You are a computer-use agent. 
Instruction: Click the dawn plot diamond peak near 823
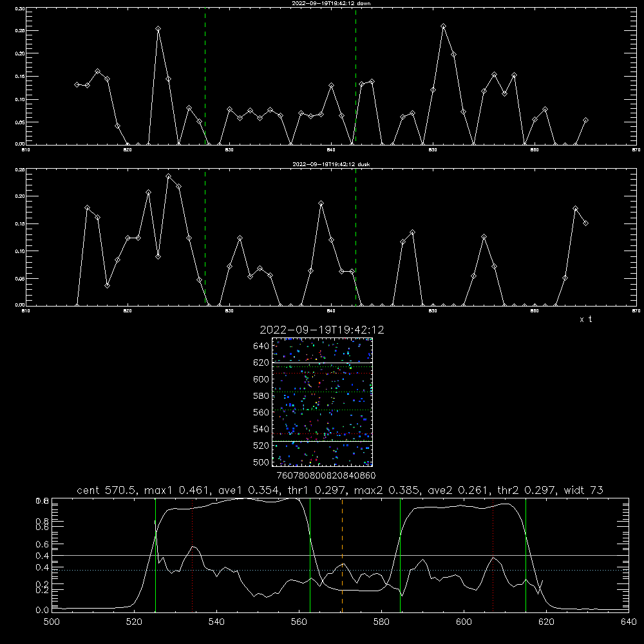pos(158,29)
